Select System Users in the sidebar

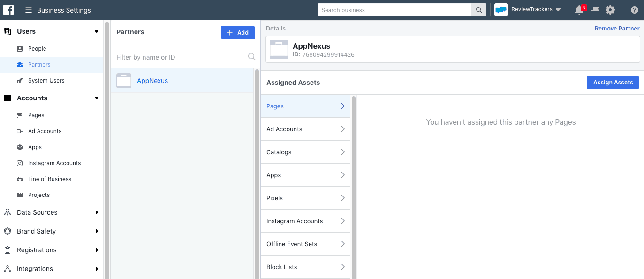click(x=46, y=80)
